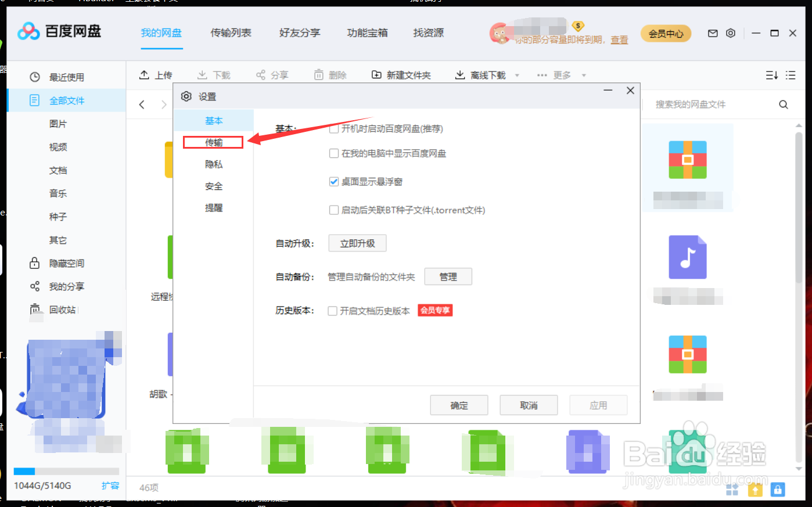Click the 会员中心 button
812x507 pixels.
pos(666,34)
